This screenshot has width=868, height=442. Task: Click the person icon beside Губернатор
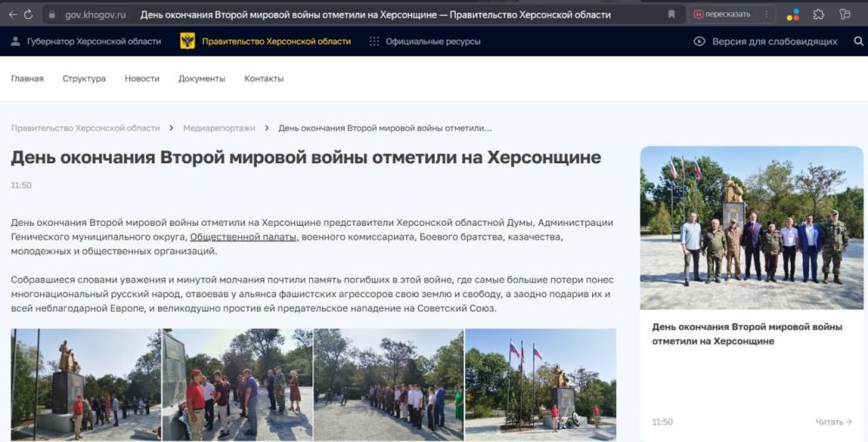[16, 41]
